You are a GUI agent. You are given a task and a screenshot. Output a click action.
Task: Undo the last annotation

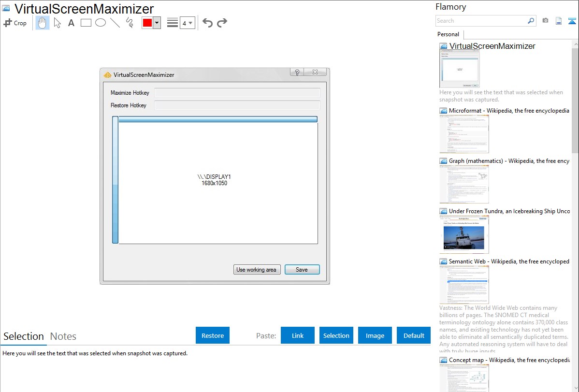click(x=207, y=23)
